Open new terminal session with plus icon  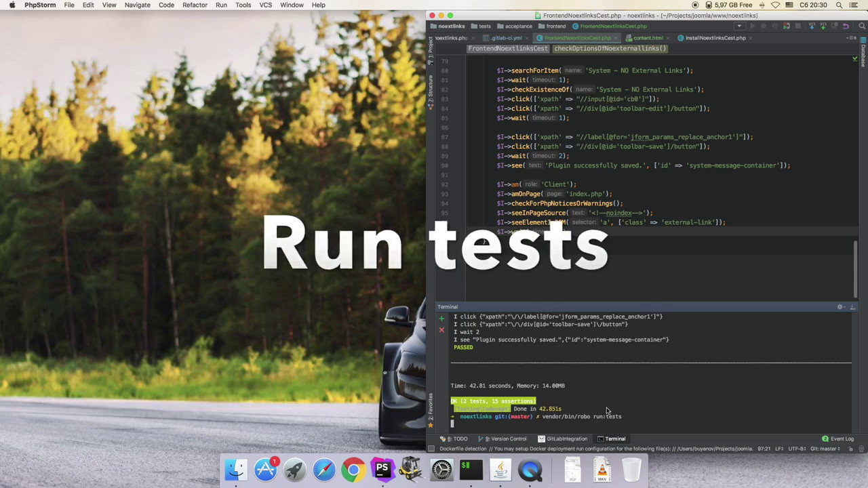[x=441, y=319]
